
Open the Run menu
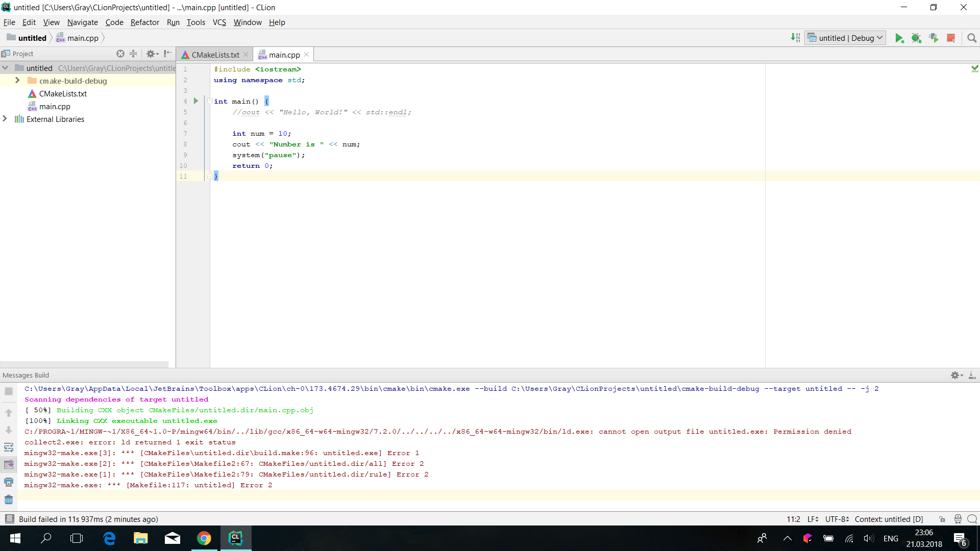[x=173, y=22]
